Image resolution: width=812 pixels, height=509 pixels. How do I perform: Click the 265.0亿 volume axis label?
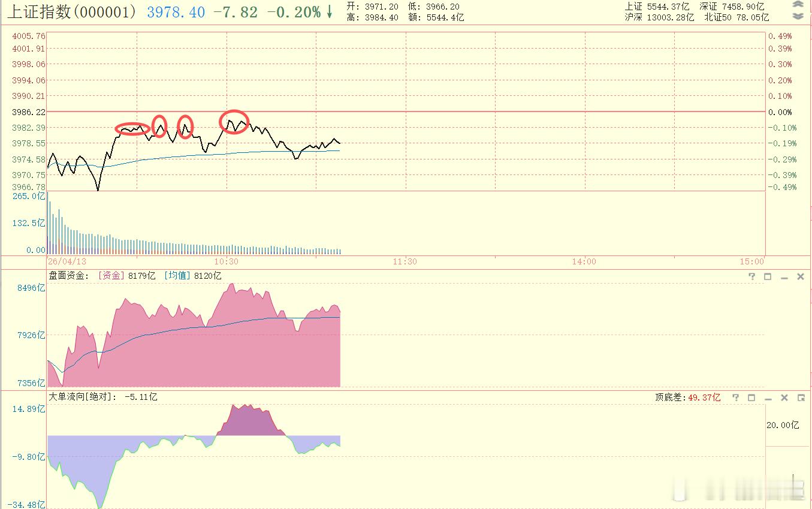30,196
